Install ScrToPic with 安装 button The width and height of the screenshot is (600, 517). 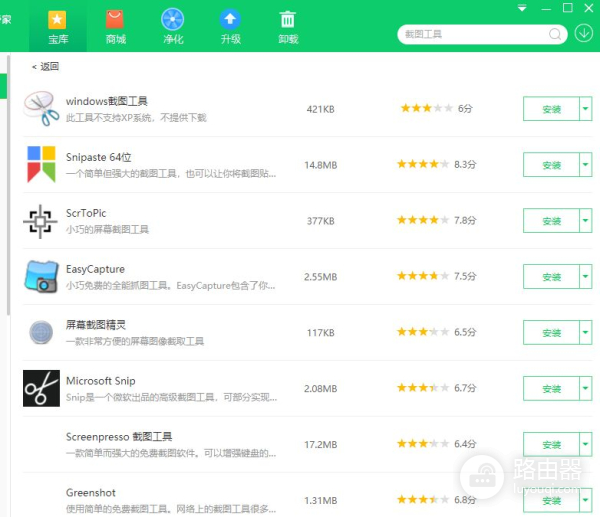tap(551, 221)
